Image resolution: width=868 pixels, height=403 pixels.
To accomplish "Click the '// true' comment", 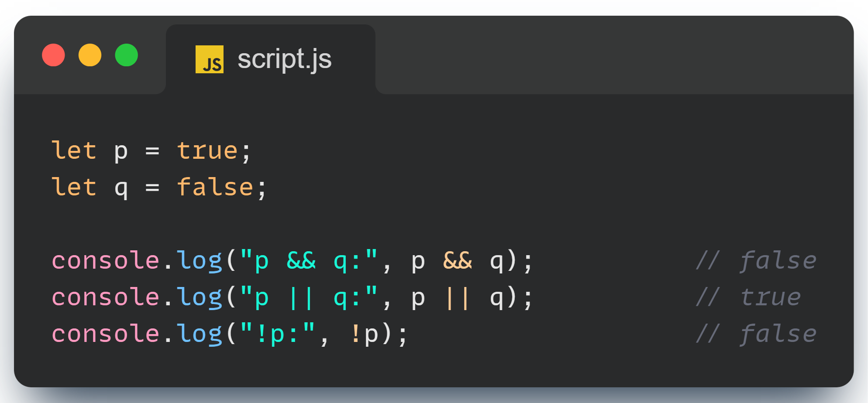I will [x=748, y=297].
